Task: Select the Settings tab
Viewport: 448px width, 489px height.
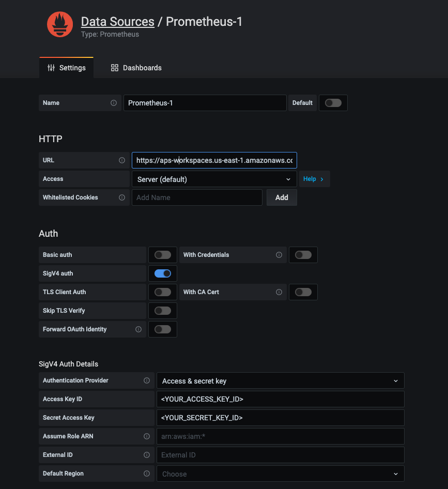Action: pyautogui.click(x=72, y=68)
